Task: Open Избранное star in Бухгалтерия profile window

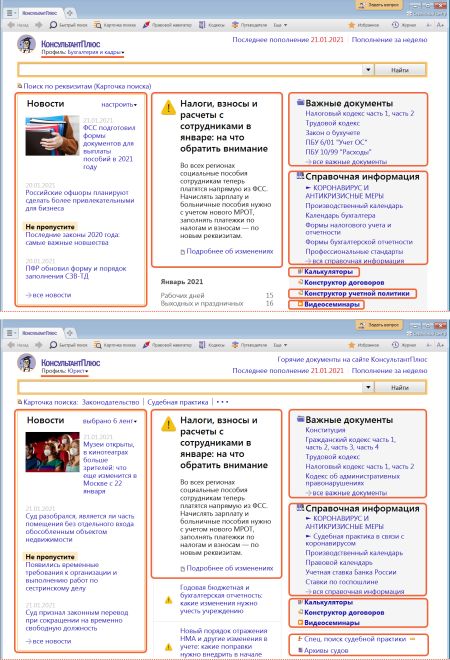Action: [x=351, y=25]
